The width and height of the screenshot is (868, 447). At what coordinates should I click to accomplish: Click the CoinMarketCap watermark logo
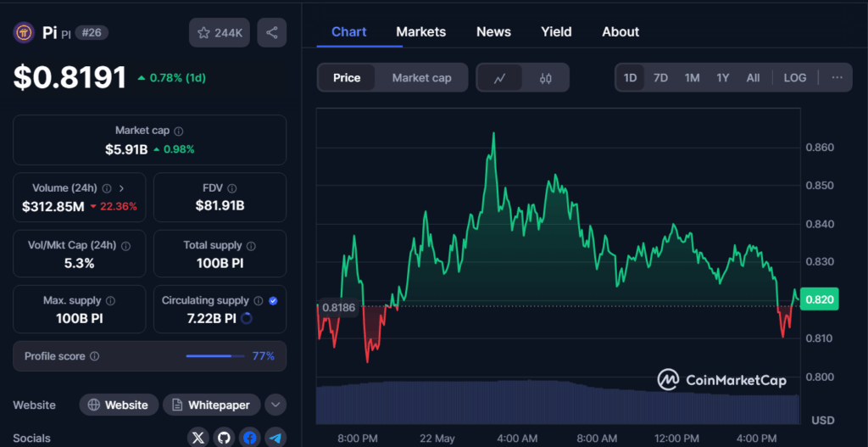(722, 380)
